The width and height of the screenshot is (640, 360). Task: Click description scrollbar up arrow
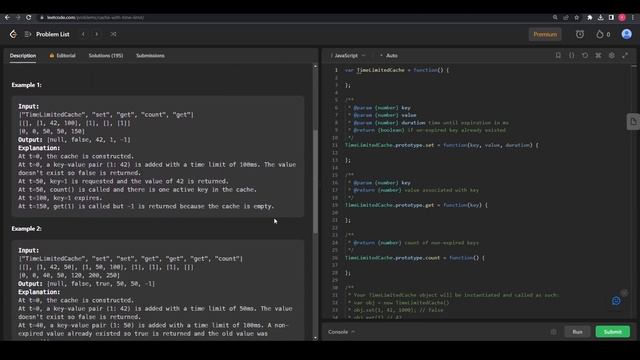315,66
